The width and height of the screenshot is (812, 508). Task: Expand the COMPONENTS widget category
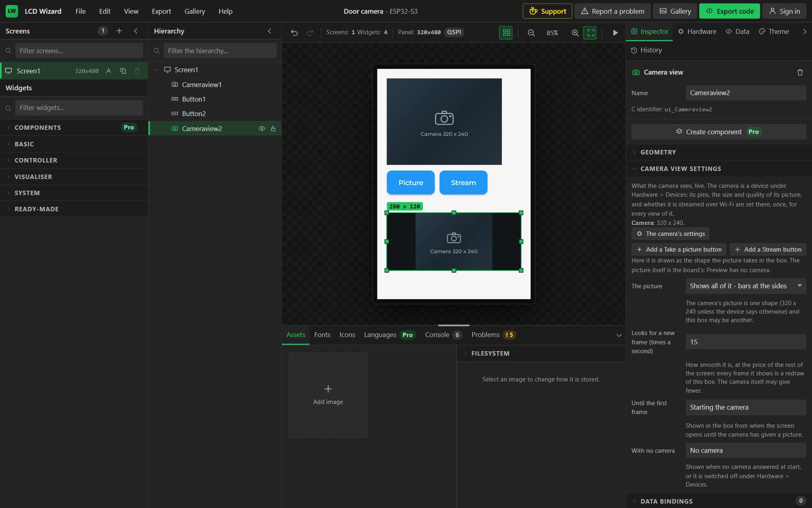point(74,127)
